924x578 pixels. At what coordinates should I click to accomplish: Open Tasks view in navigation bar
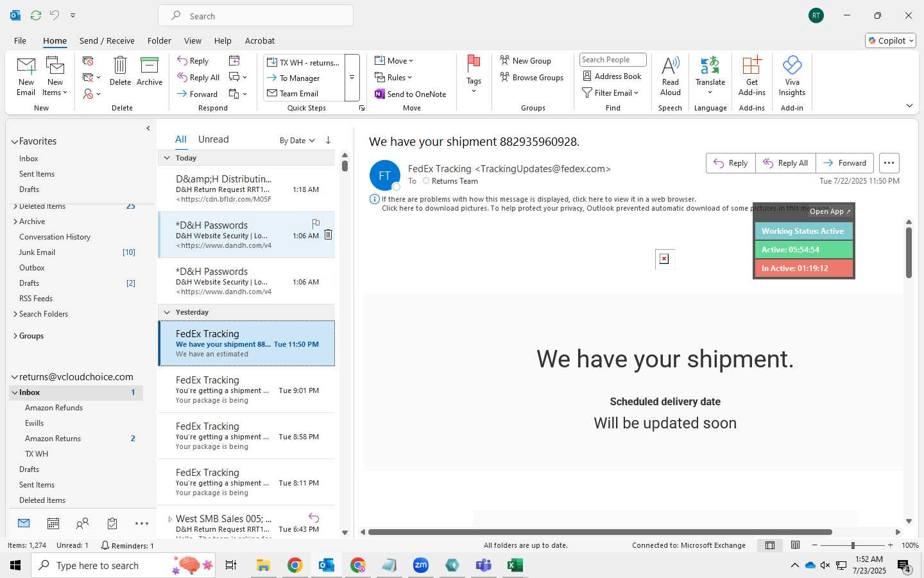[112, 523]
